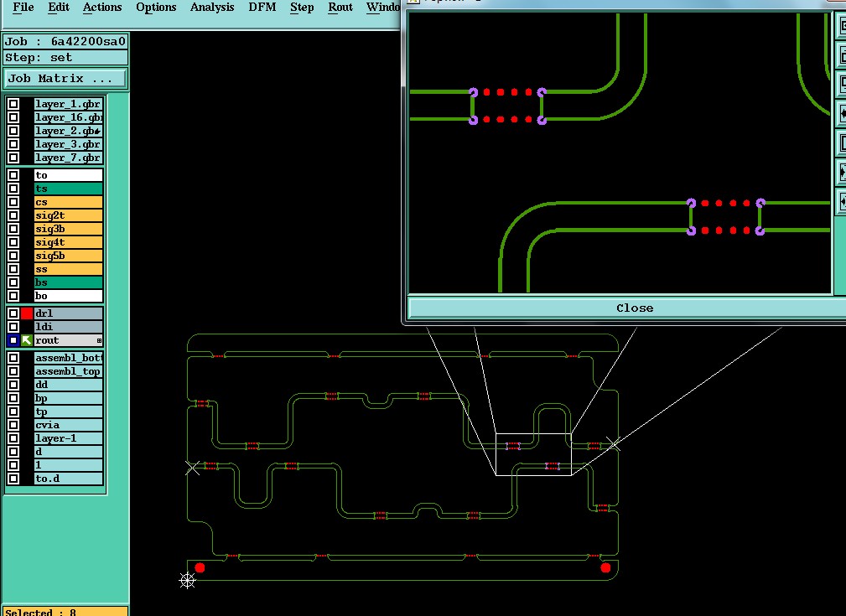The width and height of the screenshot is (846, 616).
Task: Click the small grid icon on the rout layer row
Action: (x=99, y=340)
